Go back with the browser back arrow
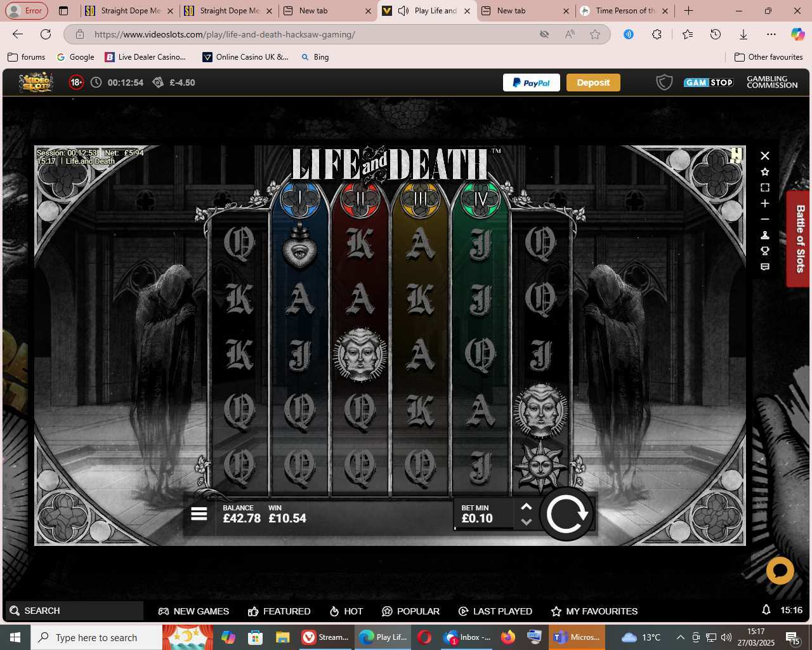 coord(18,34)
